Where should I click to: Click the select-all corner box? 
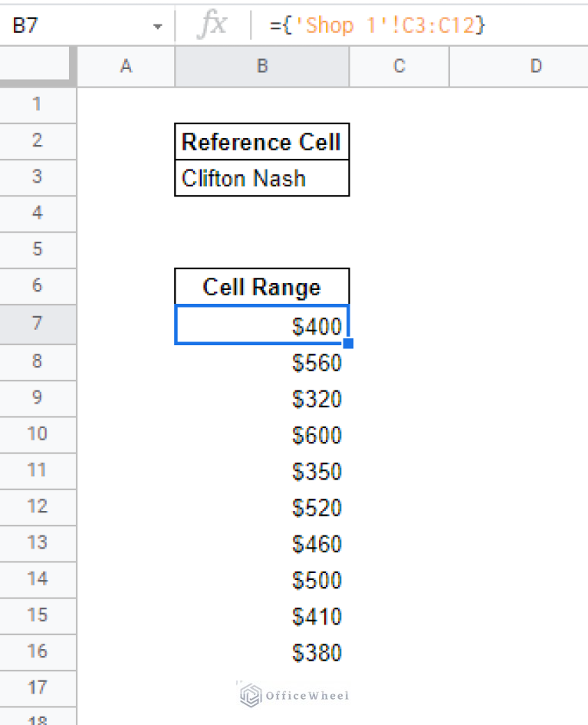click(x=38, y=67)
